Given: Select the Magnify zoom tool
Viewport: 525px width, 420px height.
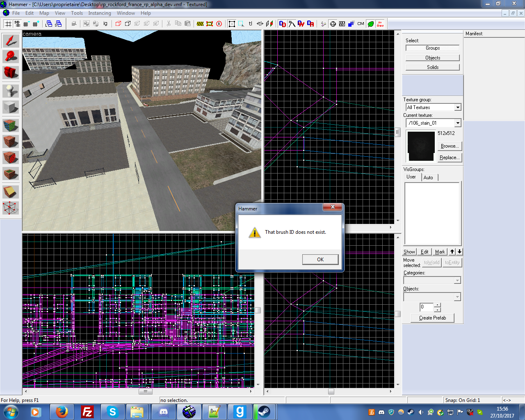Looking at the screenshot, I should coord(11,56).
